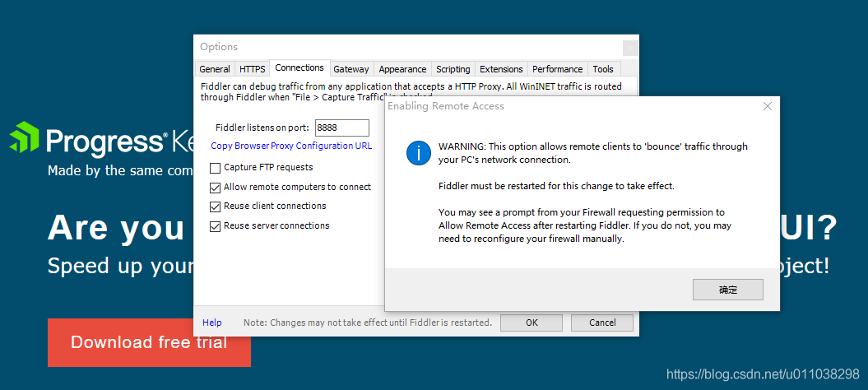Click the 'Options' window title text
The width and height of the screenshot is (868, 390).
pos(219,47)
